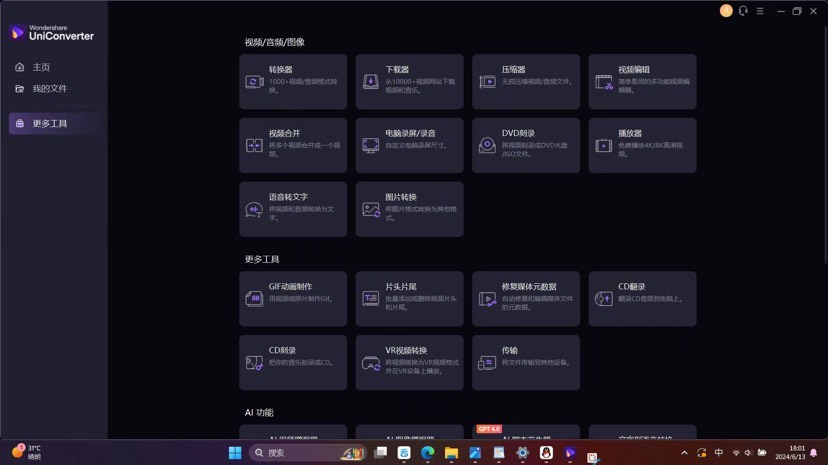Click the user account avatar
The image size is (828, 465).
point(726,11)
